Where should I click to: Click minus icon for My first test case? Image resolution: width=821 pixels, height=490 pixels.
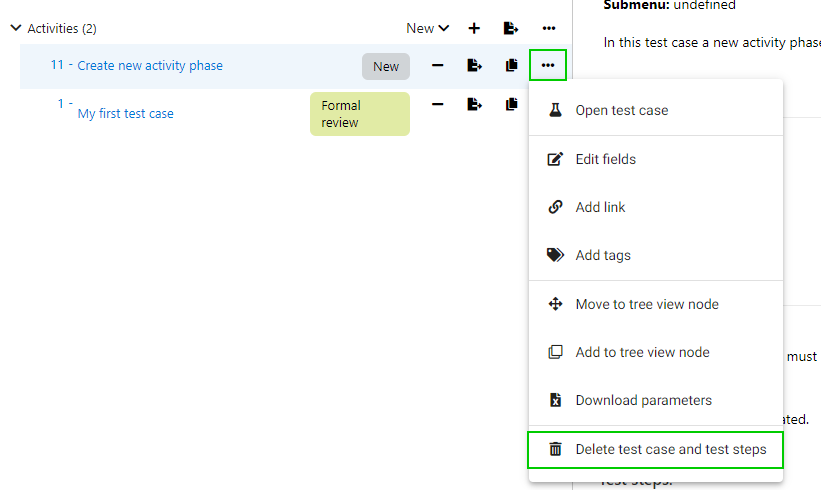[437, 104]
